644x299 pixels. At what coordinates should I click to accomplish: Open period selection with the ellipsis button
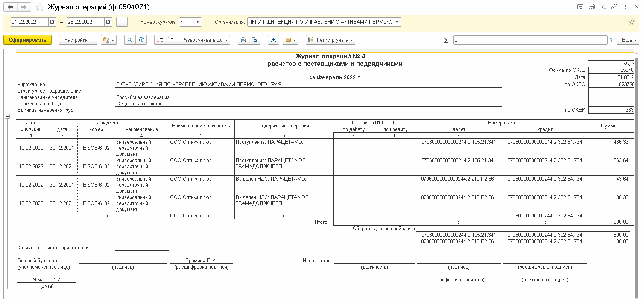pos(122,22)
